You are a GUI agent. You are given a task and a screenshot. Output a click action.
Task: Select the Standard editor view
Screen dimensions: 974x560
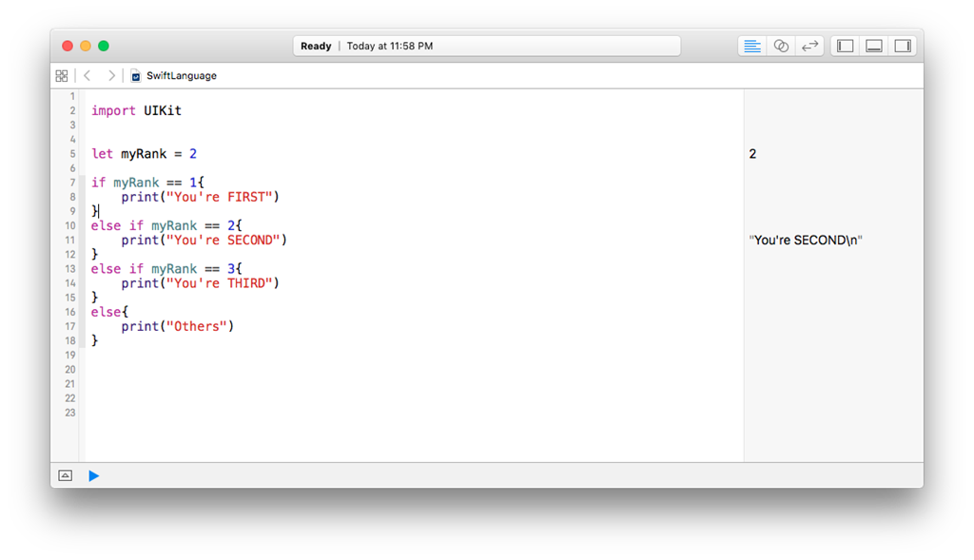[x=752, y=46]
